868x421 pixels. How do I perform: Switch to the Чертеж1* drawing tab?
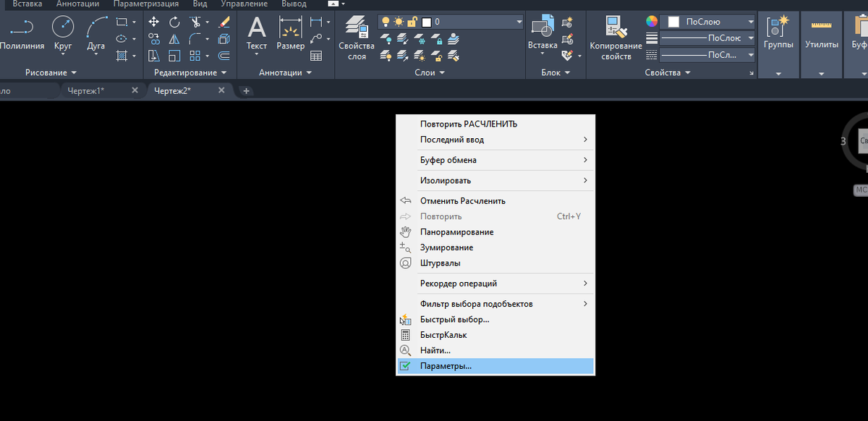click(x=85, y=90)
